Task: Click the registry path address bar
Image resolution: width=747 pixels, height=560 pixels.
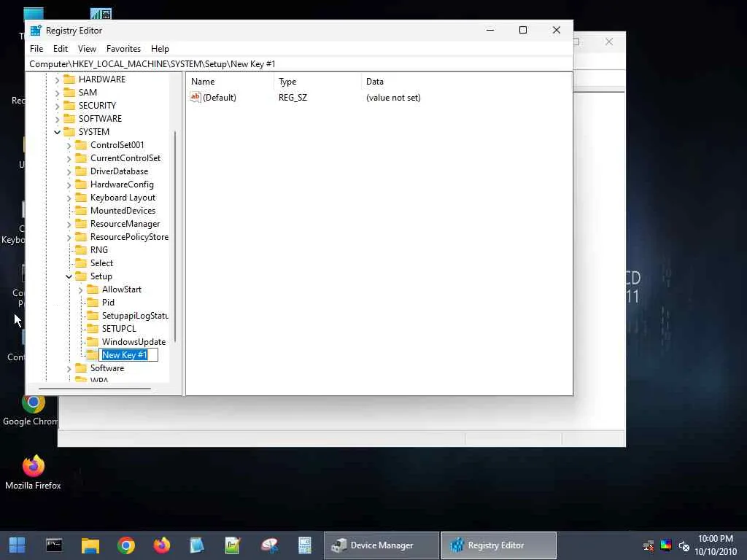Action: click(298, 64)
